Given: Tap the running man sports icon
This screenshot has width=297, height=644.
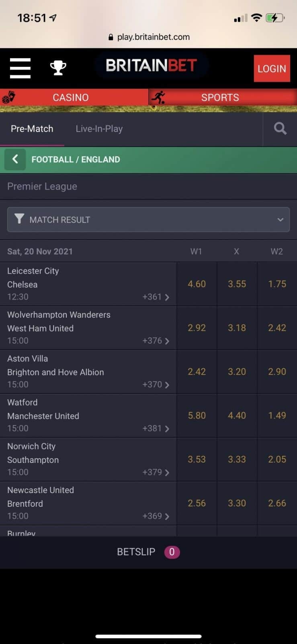Looking at the screenshot, I should click(x=159, y=97).
